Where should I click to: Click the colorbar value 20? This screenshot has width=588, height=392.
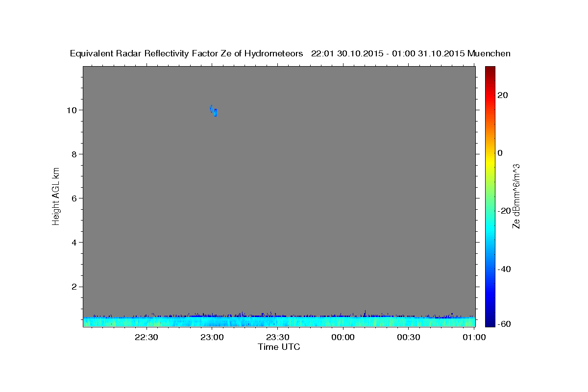click(502, 95)
